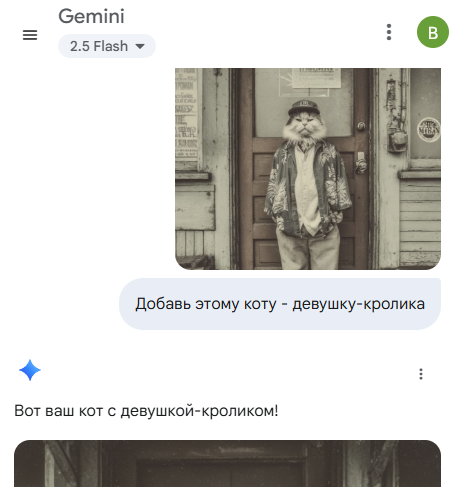Screen dimensions: 461x487
Task: Open the response's three-dot more options
Action: click(x=421, y=374)
